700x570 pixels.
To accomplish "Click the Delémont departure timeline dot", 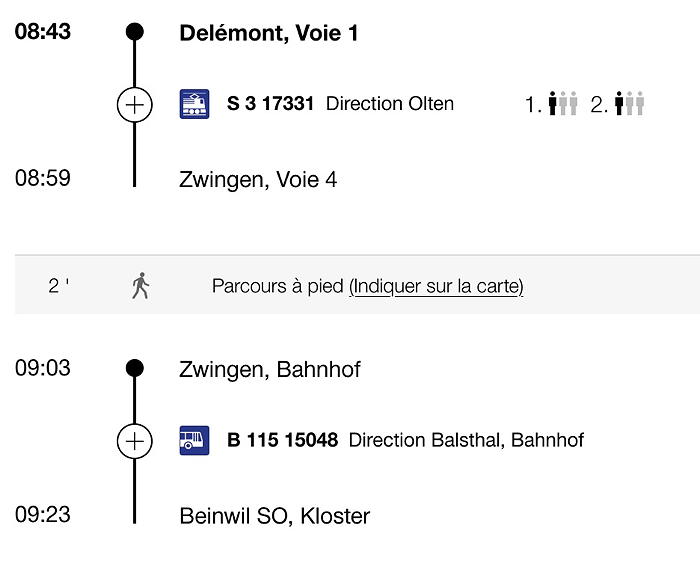I will pos(135,32).
